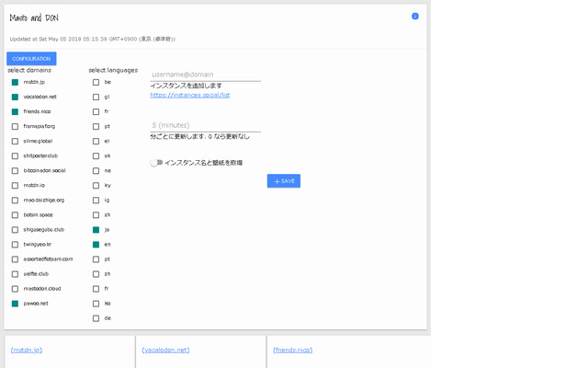Focus the username@domain input field
588x368 pixels.
point(206,75)
